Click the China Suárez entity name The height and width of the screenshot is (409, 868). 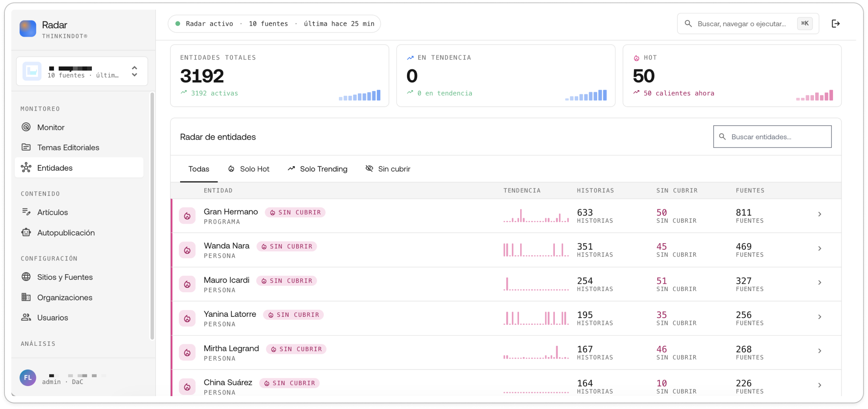coord(228,382)
